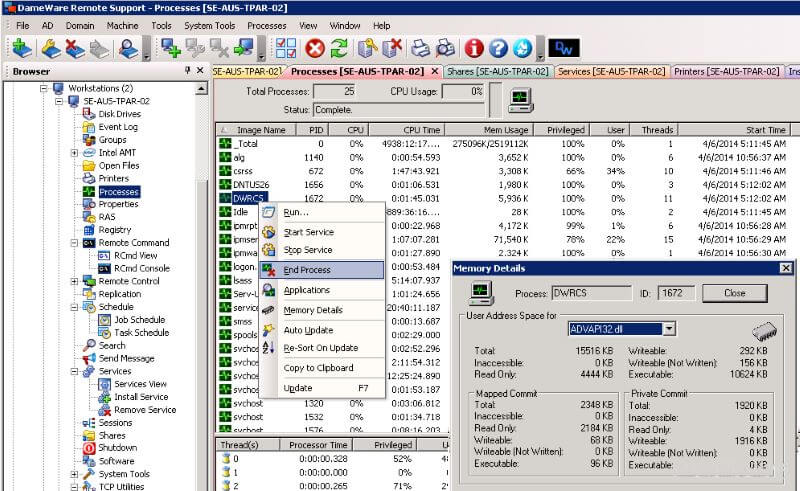Open RCmd Console tree item

point(141,268)
